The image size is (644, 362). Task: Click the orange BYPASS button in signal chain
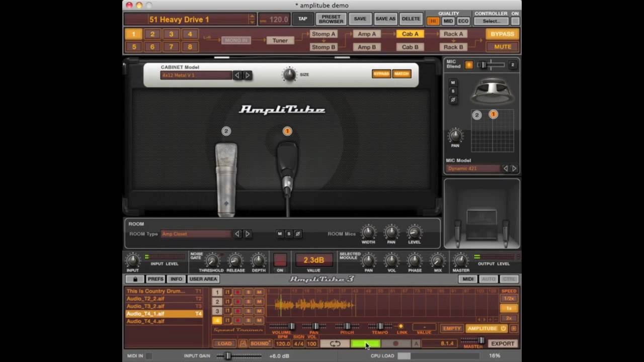pyautogui.click(x=502, y=34)
